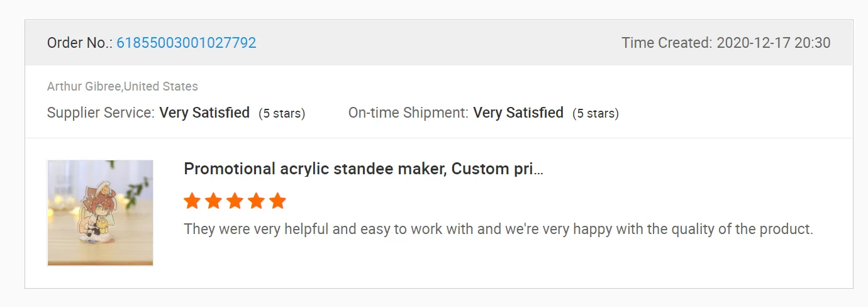
Task: Click the fourth orange rating star
Action: [256, 201]
